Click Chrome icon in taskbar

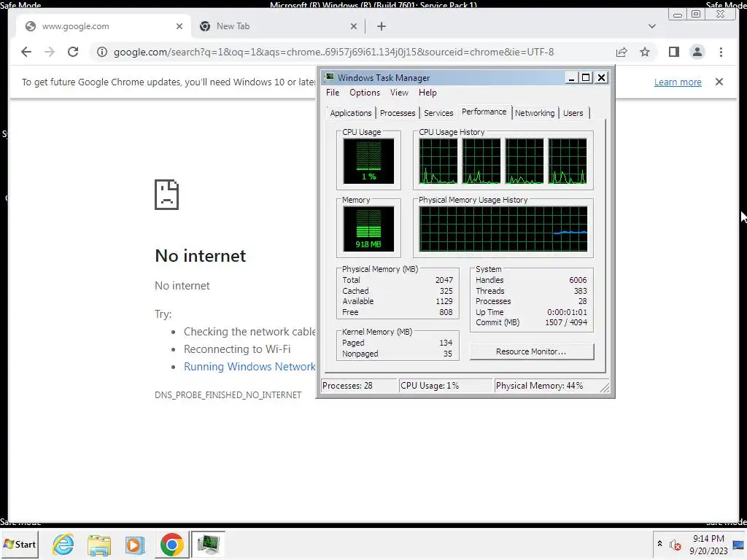pyautogui.click(x=171, y=544)
